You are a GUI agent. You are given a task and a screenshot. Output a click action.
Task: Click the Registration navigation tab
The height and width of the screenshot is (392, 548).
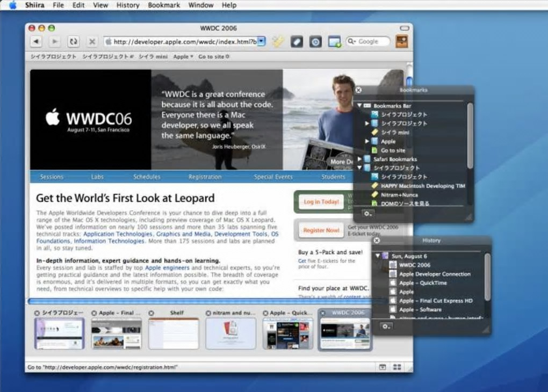pyautogui.click(x=205, y=177)
